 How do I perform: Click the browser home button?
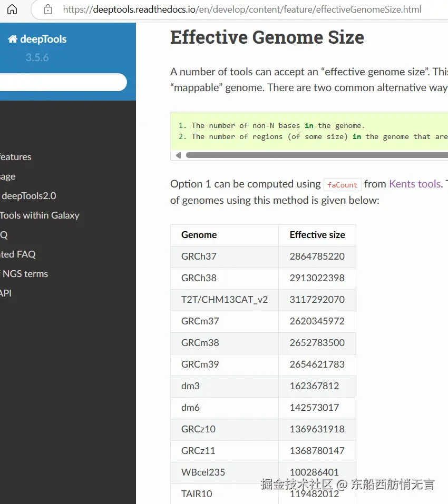[12, 9]
